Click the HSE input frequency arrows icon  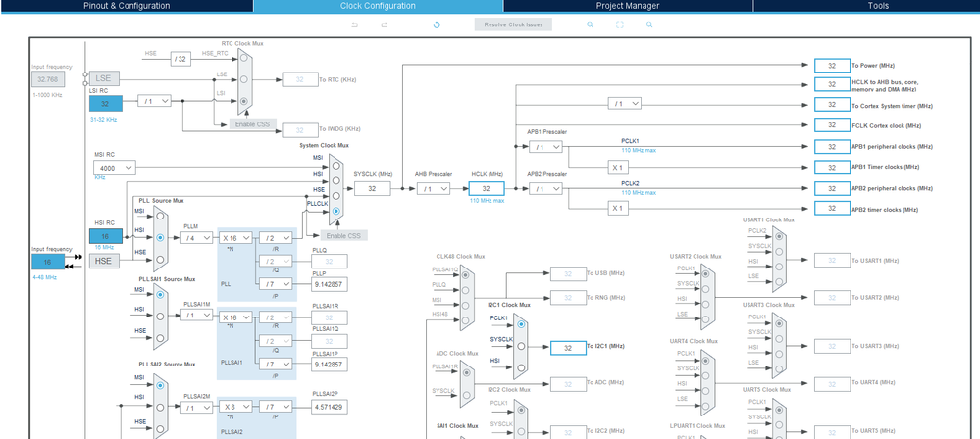pos(77,262)
